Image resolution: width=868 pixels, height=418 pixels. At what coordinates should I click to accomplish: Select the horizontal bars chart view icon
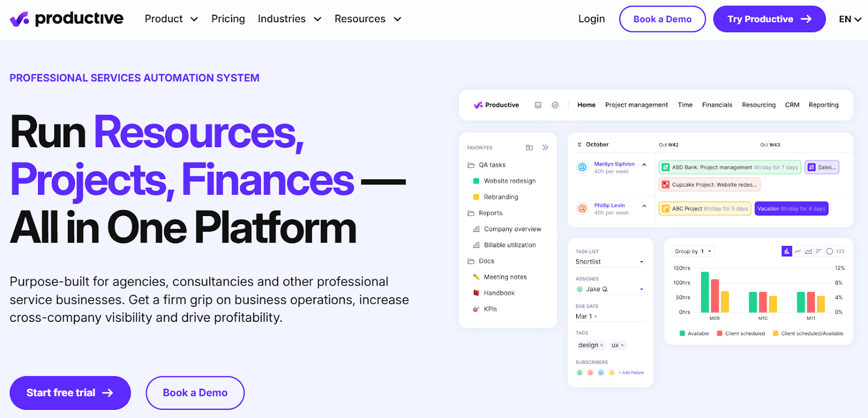pyautogui.click(x=819, y=251)
